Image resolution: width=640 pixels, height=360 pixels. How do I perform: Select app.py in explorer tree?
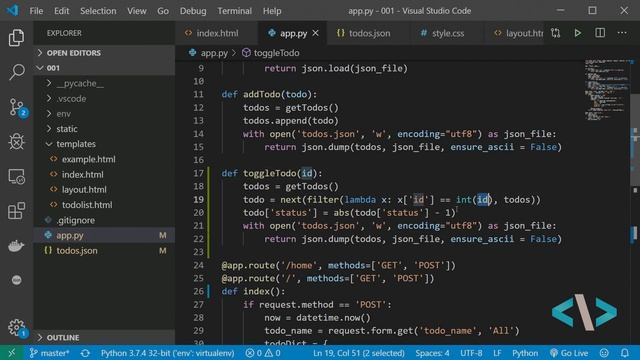(104, 236)
